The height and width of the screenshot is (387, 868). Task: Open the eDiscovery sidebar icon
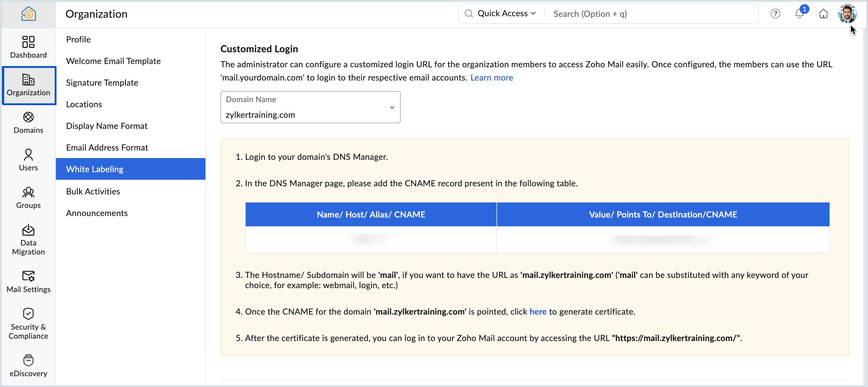(28, 365)
